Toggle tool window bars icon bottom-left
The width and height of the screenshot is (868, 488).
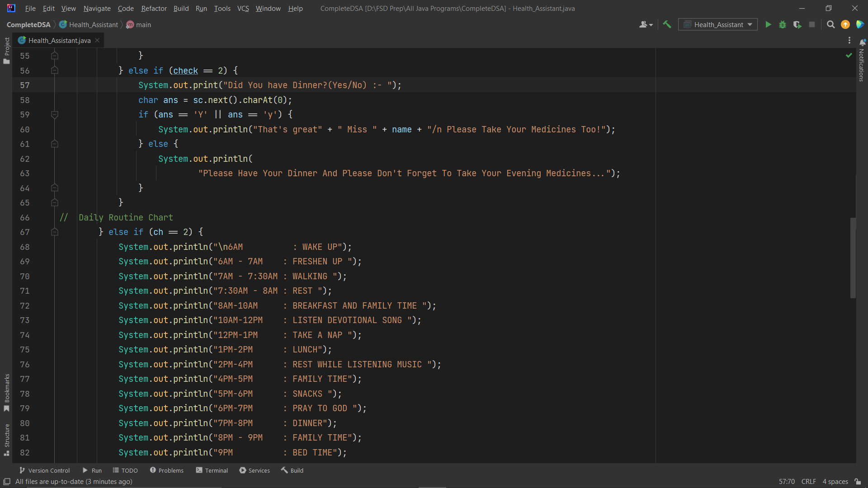pyautogui.click(x=7, y=482)
